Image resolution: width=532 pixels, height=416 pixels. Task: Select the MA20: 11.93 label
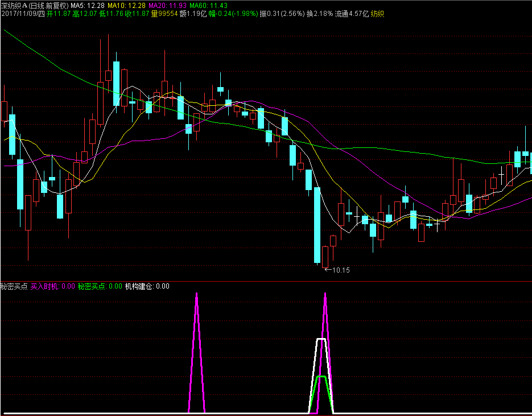168,6
